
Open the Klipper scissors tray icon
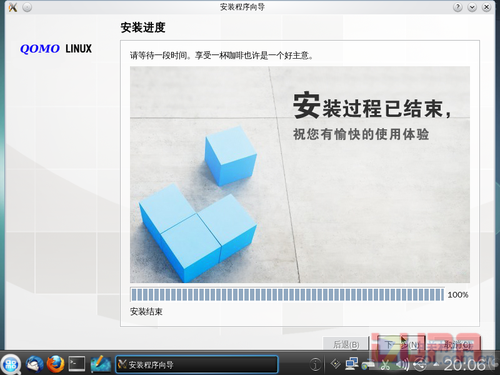coord(385,365)
